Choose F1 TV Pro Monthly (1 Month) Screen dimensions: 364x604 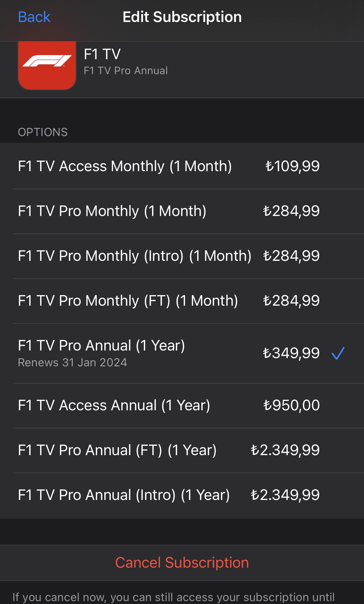(112, 211)
